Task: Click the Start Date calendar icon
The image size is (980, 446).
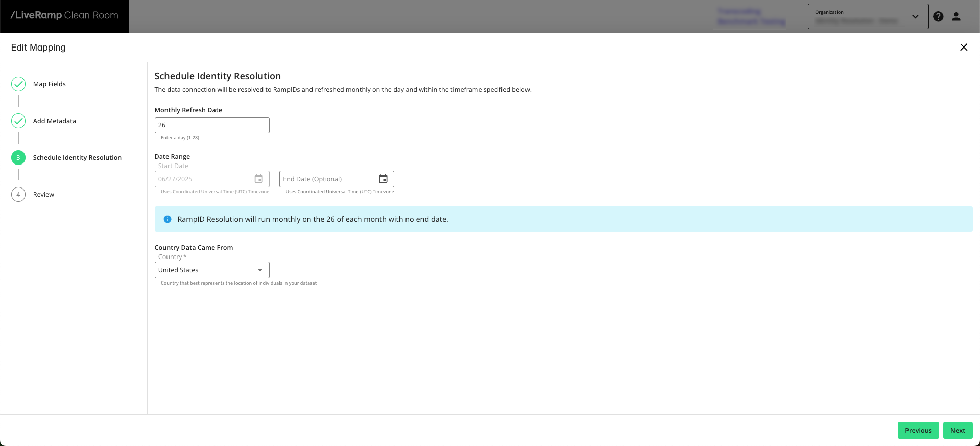Action: point(259,179)
